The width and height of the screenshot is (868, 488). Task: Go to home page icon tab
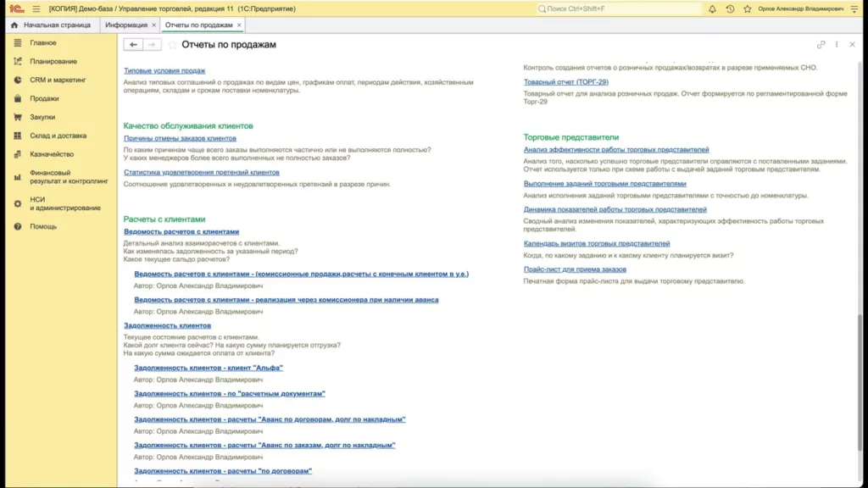(14, 25)
